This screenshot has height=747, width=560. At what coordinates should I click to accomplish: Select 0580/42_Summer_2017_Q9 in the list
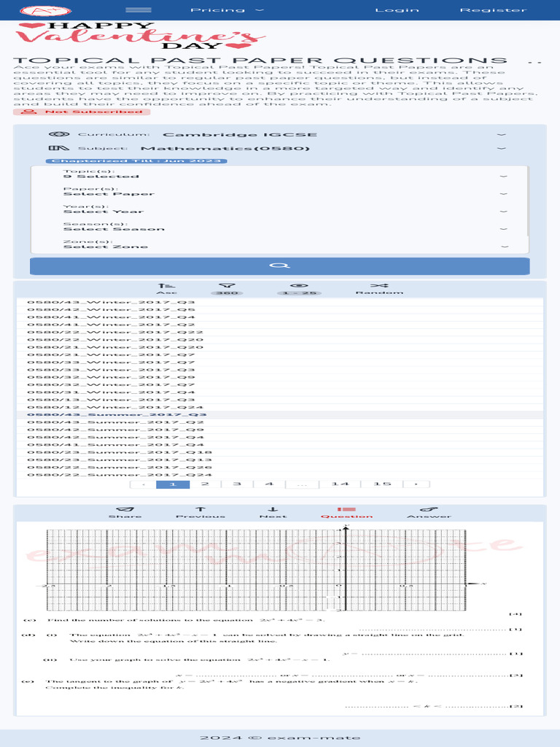pyautogui.click(x=280, y=430)
